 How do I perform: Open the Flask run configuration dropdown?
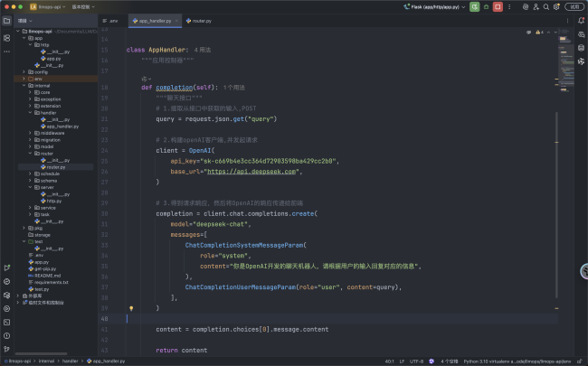[436, 6]
